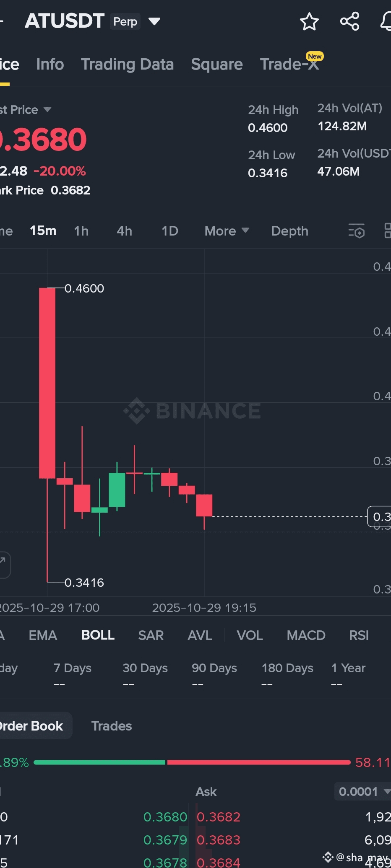391x868 pixels.
Task: Switch to the Trading Data tab
Action: [127, 65]
